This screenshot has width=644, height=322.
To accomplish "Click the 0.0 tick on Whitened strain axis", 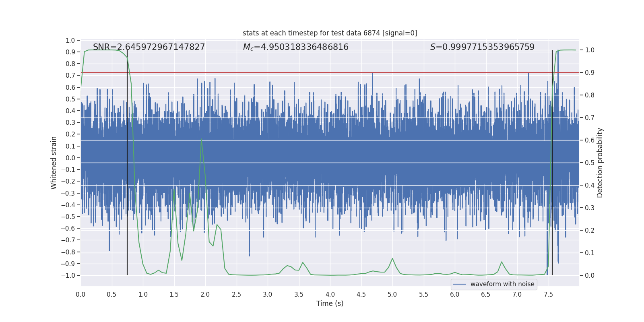I will [x=70, y=158].
